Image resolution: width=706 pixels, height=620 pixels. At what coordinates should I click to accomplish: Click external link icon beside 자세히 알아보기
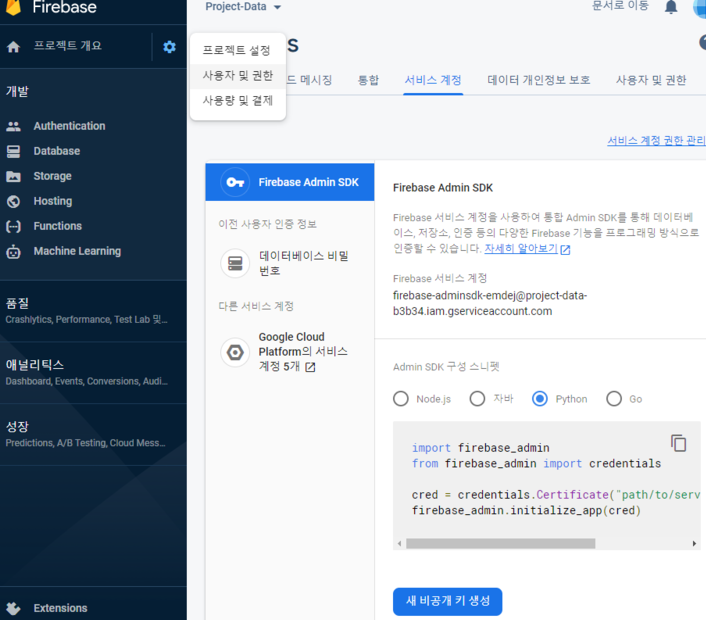566,250
